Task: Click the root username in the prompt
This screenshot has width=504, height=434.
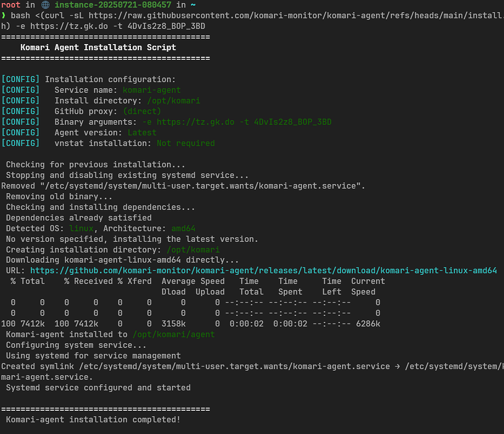Action: (x=11, y=5)
